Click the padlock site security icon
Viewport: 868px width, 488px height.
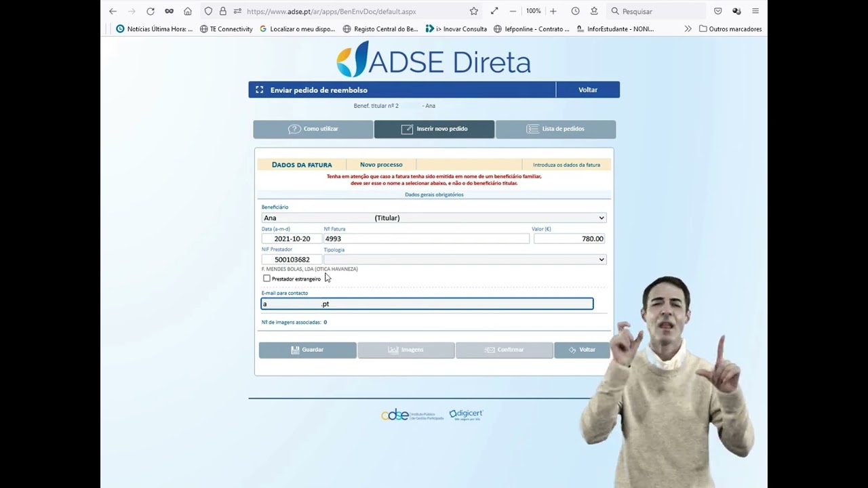tap(222, 12)
